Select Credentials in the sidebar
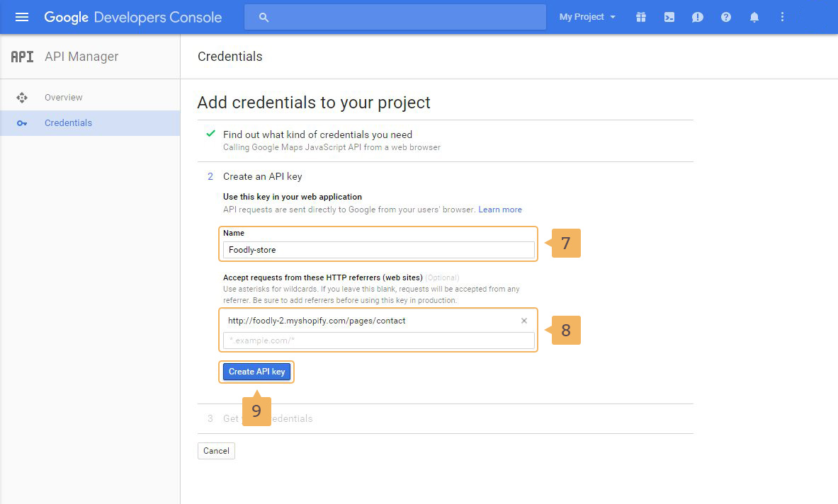The width and height of the screenshot is (838, 504). tap(68, 123)
